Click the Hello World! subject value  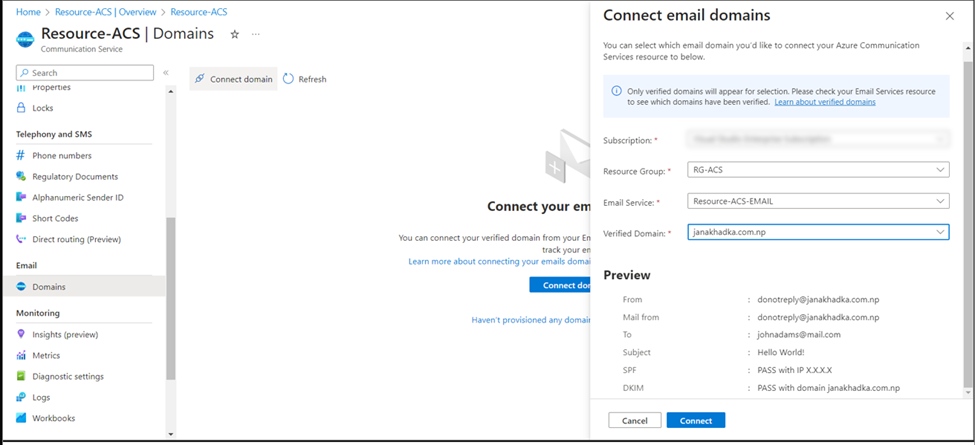pyautogui.click(x=780, y=352)
